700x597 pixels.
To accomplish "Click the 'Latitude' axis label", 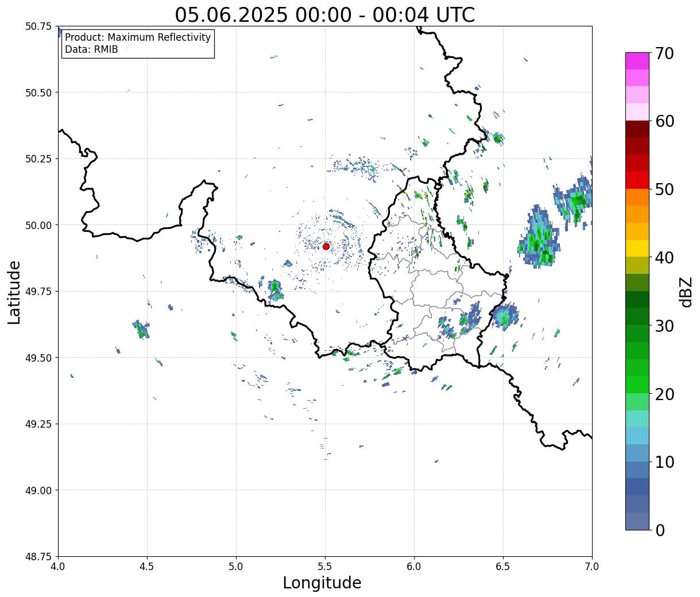I will click(14, 292).
